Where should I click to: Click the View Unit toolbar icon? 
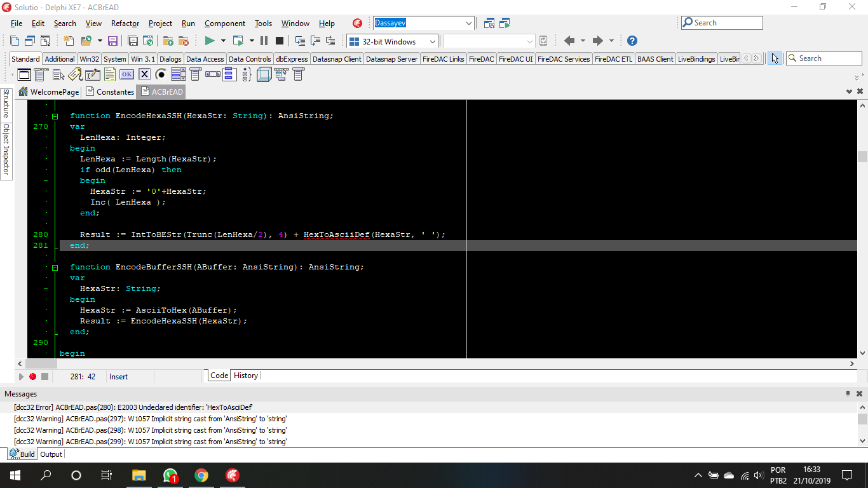click(x=15, y=41)
